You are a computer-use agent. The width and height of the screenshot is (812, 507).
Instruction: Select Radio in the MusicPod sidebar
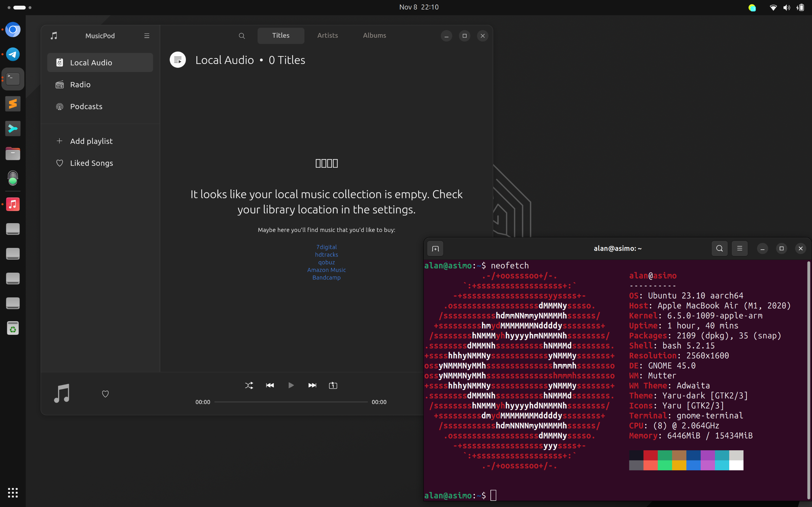[x=80, y=85]
